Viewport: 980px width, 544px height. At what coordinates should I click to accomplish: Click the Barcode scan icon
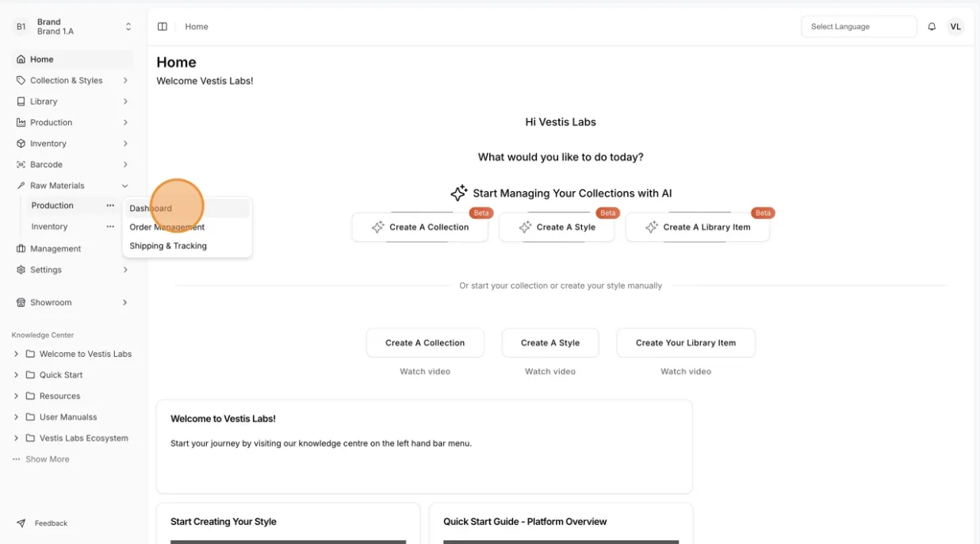[21, 164]
